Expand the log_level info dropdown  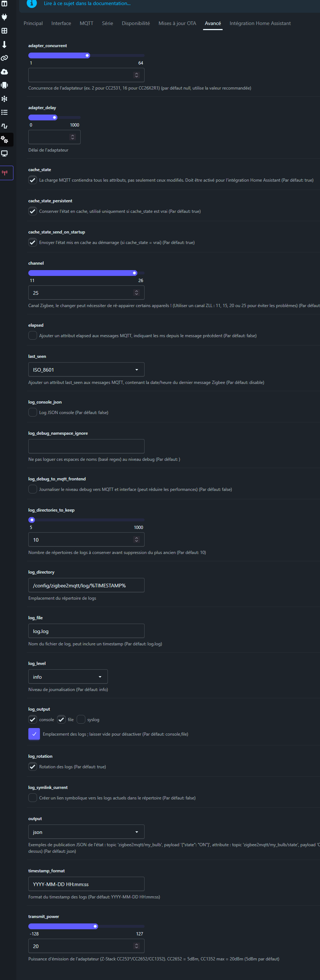[x=68, y=677]
